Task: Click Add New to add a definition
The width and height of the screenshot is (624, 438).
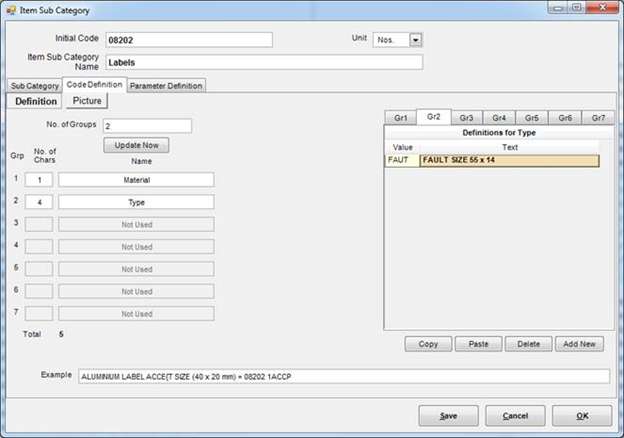Action: point(579,344)
